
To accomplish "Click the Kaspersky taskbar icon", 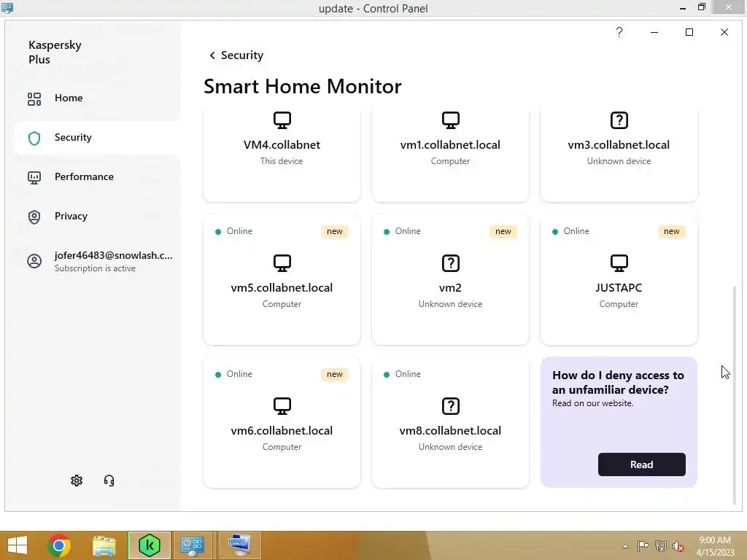I will click(x=149, y=545).
